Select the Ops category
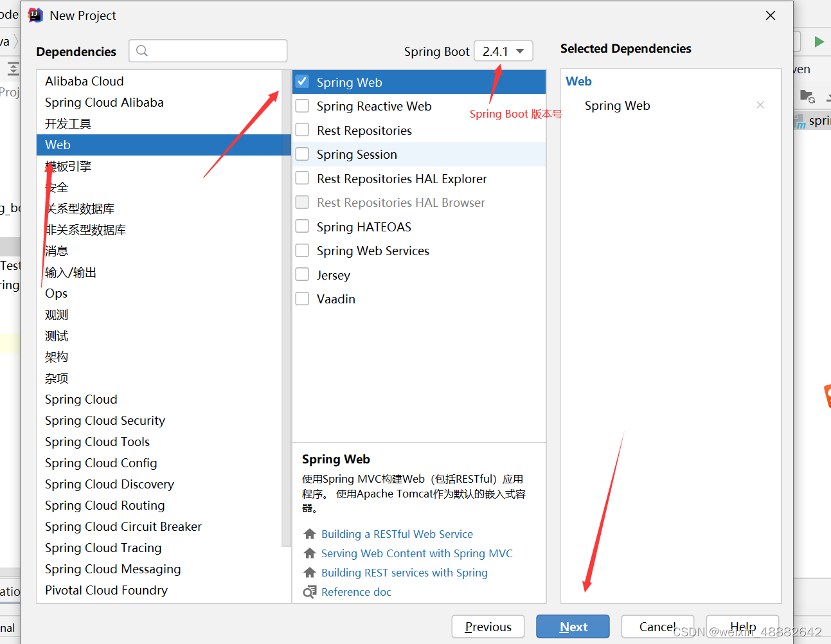 [x=159, y=293]
